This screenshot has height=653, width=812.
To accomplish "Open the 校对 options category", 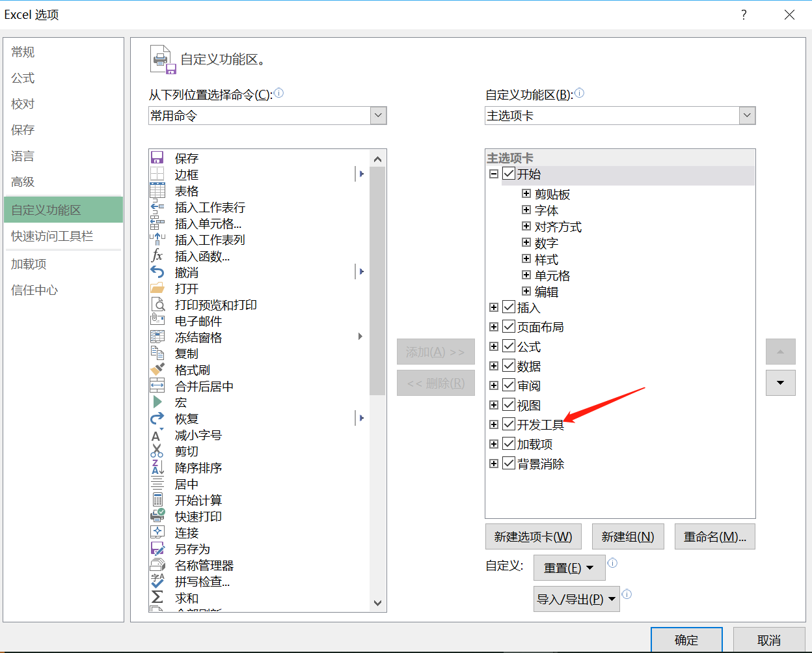I will 63,104.
